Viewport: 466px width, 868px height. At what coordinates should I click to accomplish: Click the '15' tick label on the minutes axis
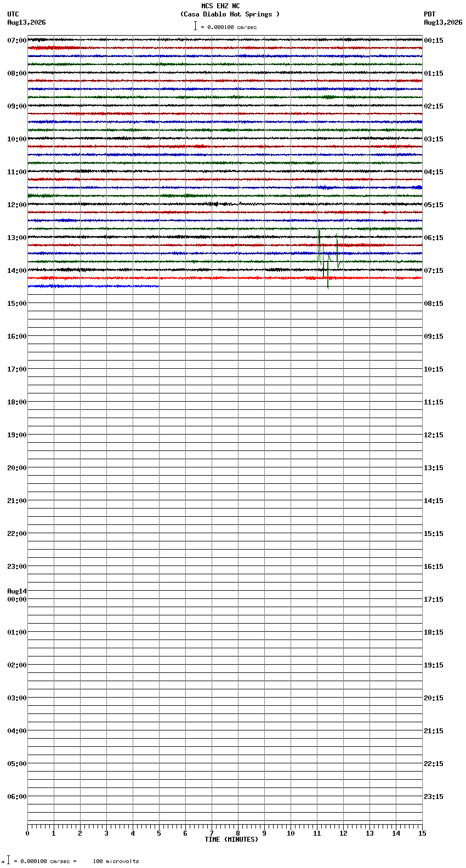pyautogui.click(x=422, y=833)
